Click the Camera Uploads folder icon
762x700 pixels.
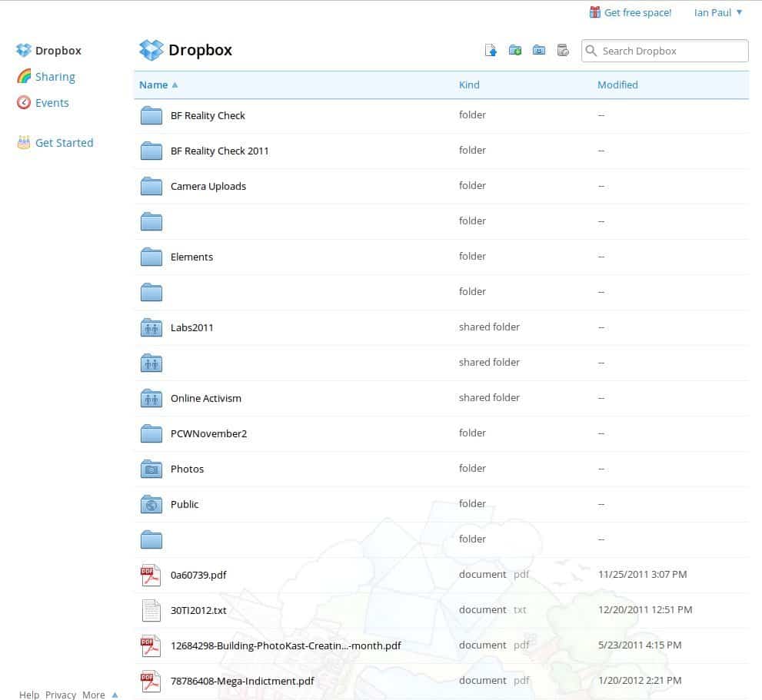tap(151, 186)
